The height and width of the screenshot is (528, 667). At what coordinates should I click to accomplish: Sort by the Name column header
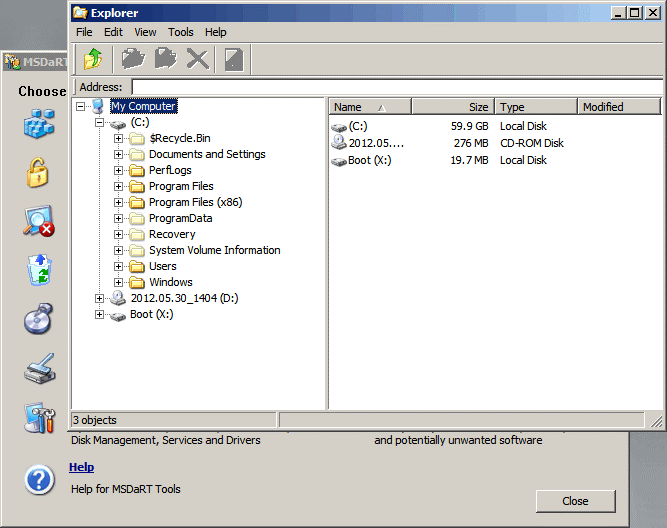click(370, 107)
